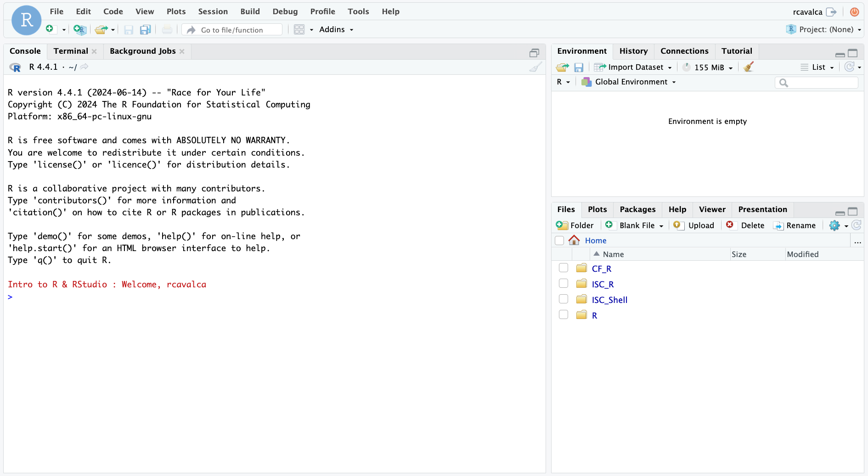Switch to the Plots tab

[597, 209]
